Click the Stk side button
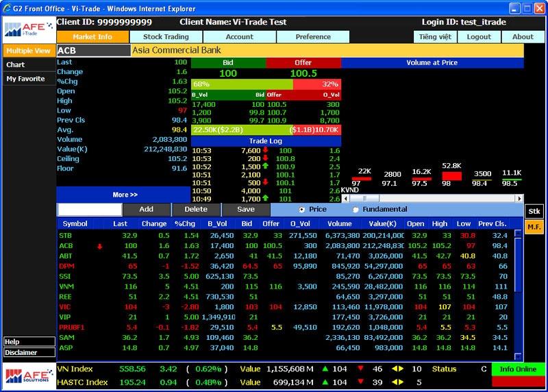Image resolution: width=548 pixels, height=392 pixels. point(534,211)
